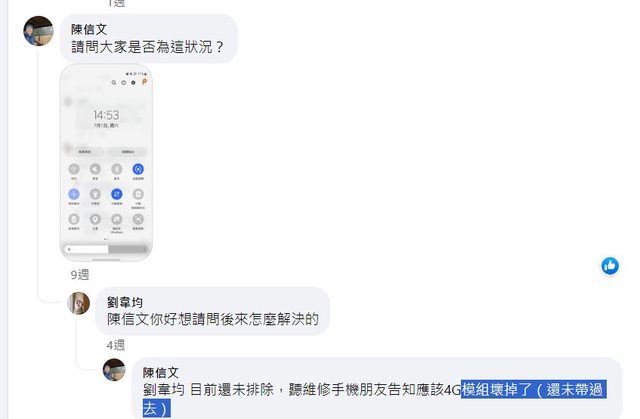Open 劉韋均's avatar next to reply
The height and width of the screenshot is (419, 640).
coord(78,303)
